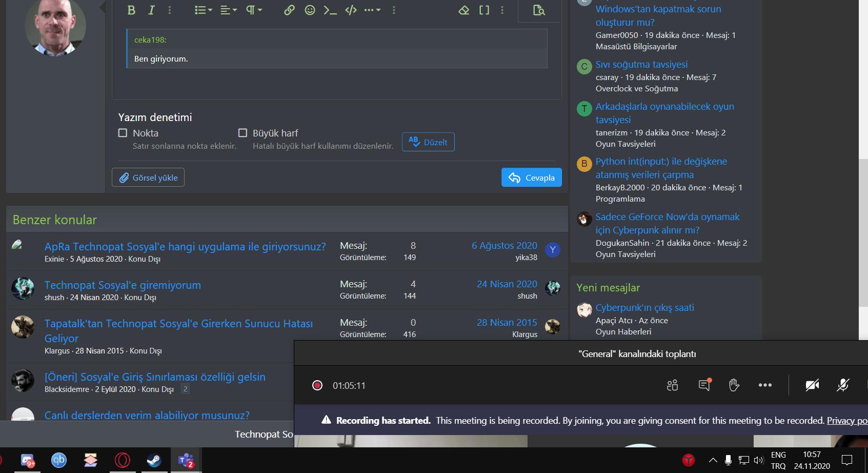Open the Opera browser from the taskbar
This screenshot has height=473, width=868.
(x=123, y=460)
